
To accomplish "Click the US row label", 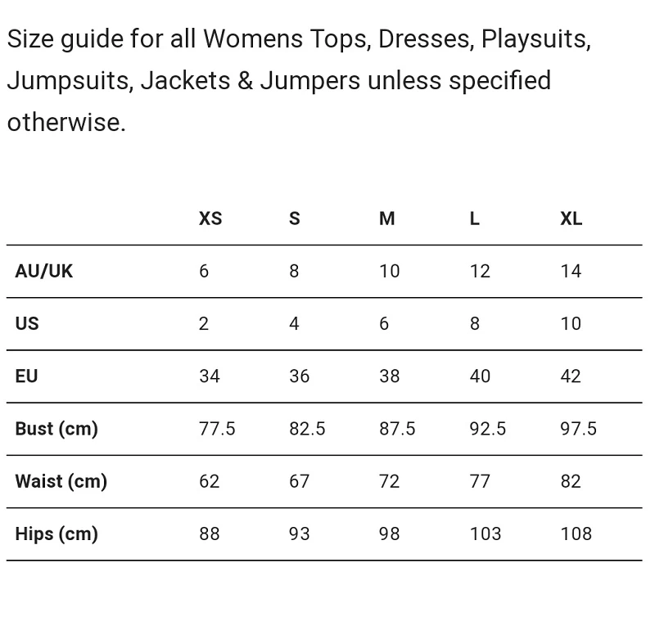I will [27, 323].
